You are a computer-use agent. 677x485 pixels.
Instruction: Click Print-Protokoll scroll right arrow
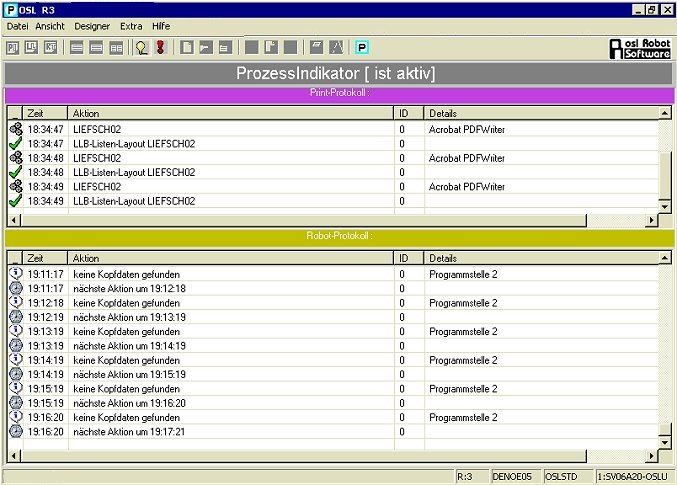[652, 220]
